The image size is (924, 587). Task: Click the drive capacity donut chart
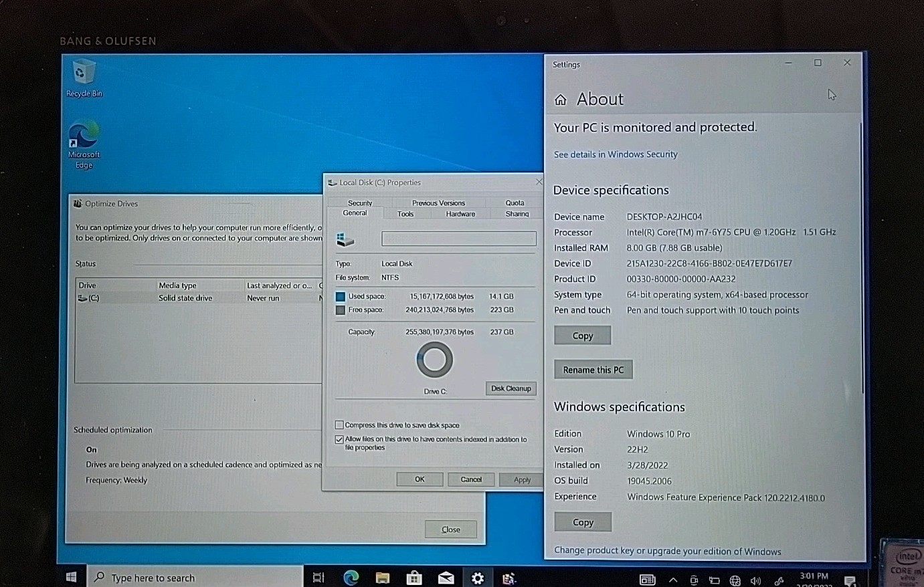coord(435,360)
